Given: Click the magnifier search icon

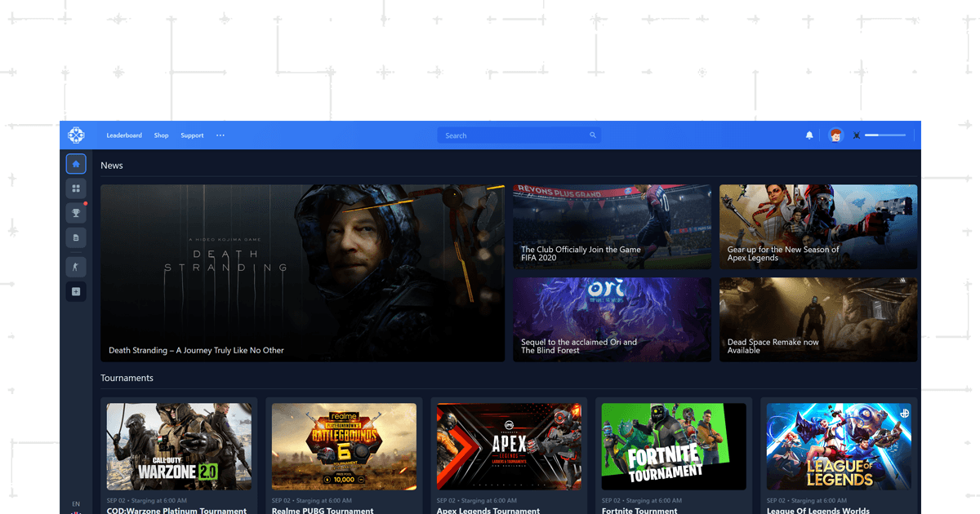Looking at the screenshot, I should pyautogui.click(x=593, y=135).
